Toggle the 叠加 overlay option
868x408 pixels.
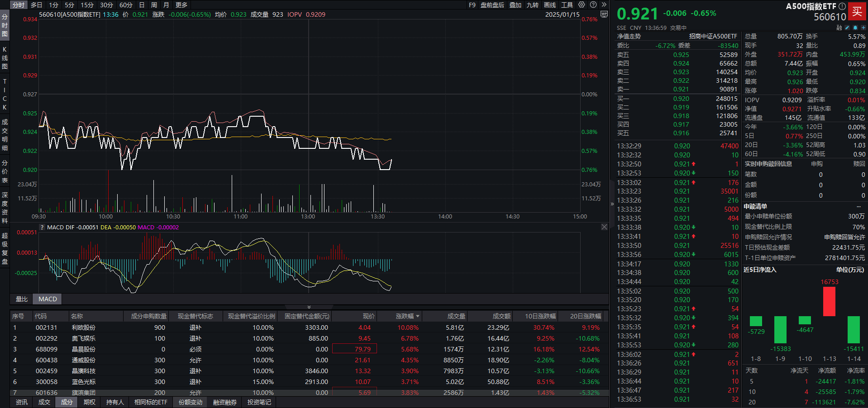pos(515,5)
